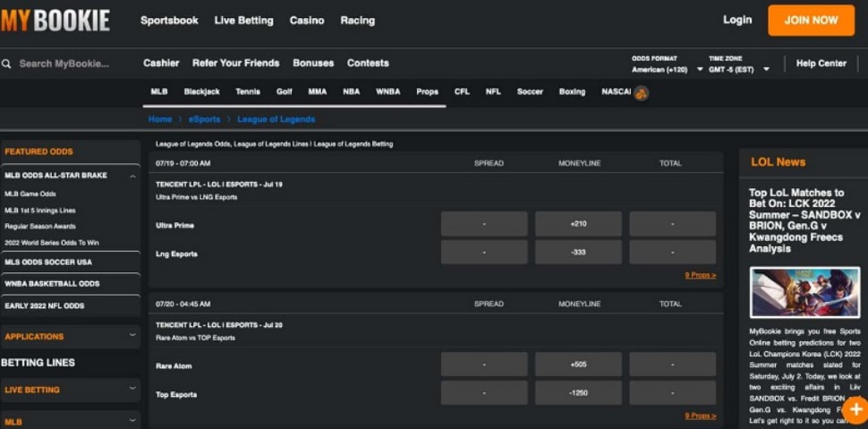Select Top Esports moneyline -1250
The height and width of the screenshot is (429, 868).
pos(578,393)
